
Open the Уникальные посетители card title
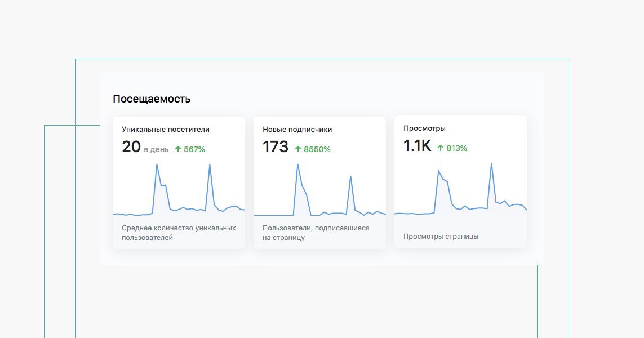tap(166, 130)
